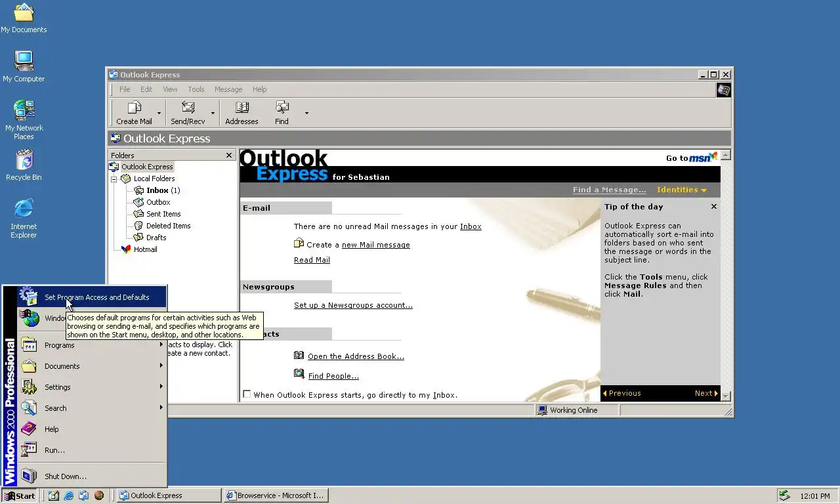Close the Folders pane

pyautogui.click(x=229, y=156)
